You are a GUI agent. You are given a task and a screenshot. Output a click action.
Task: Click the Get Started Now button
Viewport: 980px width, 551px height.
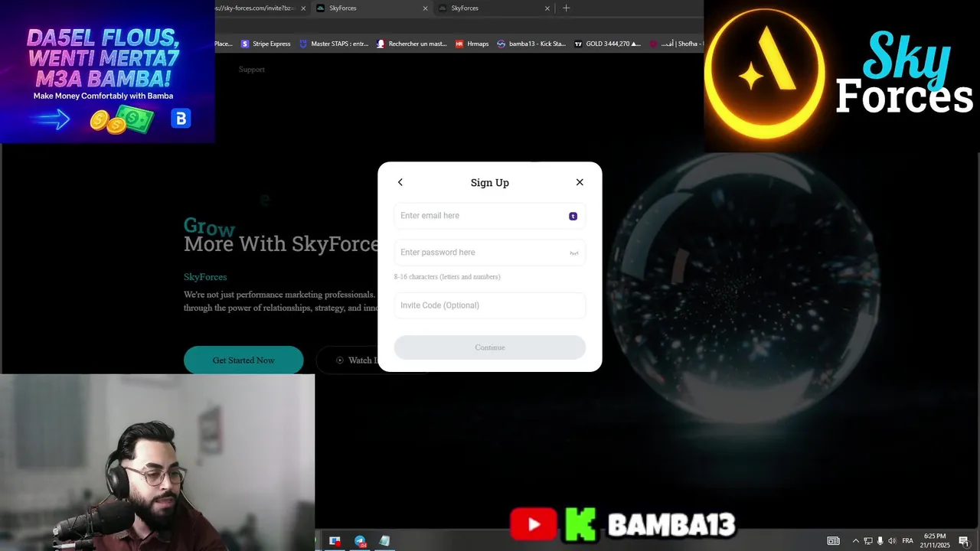point(243,360)
